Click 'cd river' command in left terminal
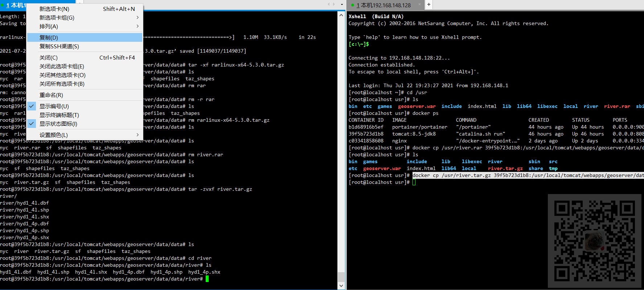 click(200, 258)
